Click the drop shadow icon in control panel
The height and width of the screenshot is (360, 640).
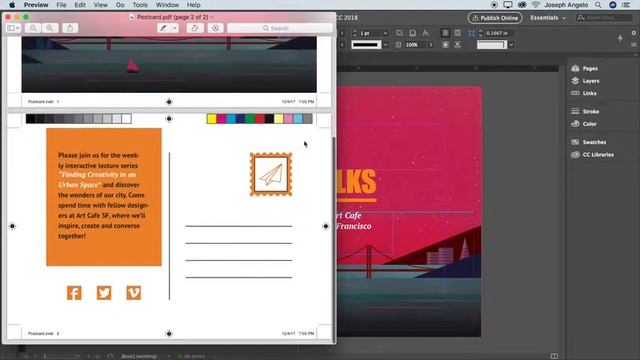413,33
